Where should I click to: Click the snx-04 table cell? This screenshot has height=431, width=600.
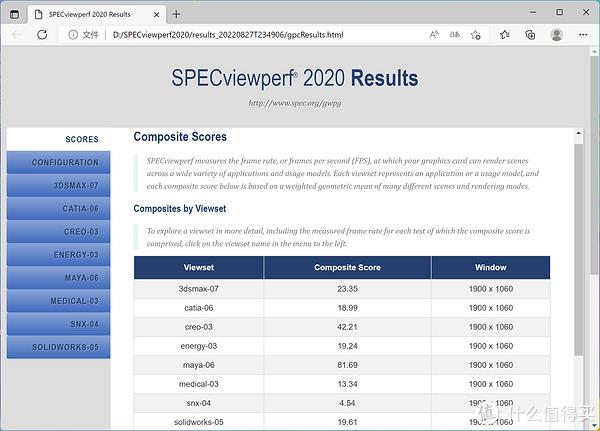tap(199, 403)
